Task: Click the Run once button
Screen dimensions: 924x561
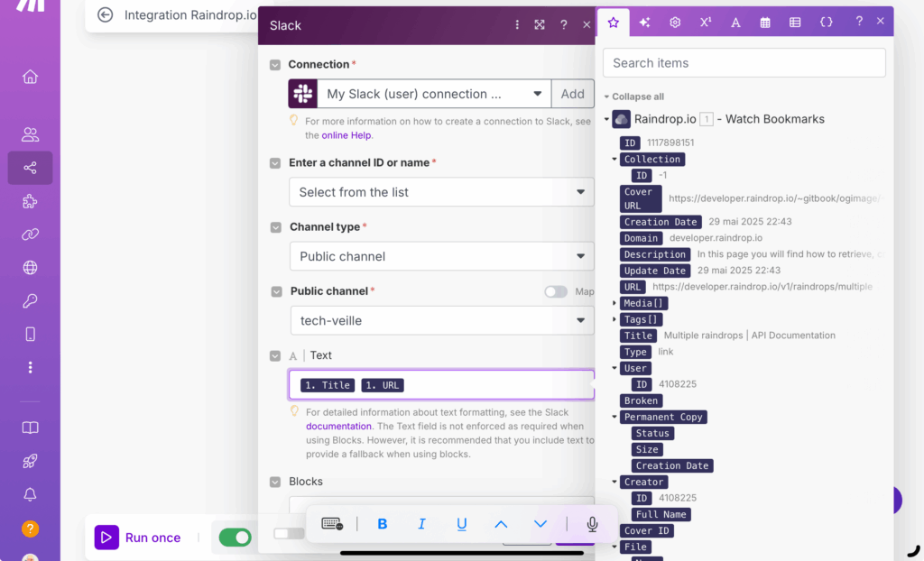Action: 138,538
